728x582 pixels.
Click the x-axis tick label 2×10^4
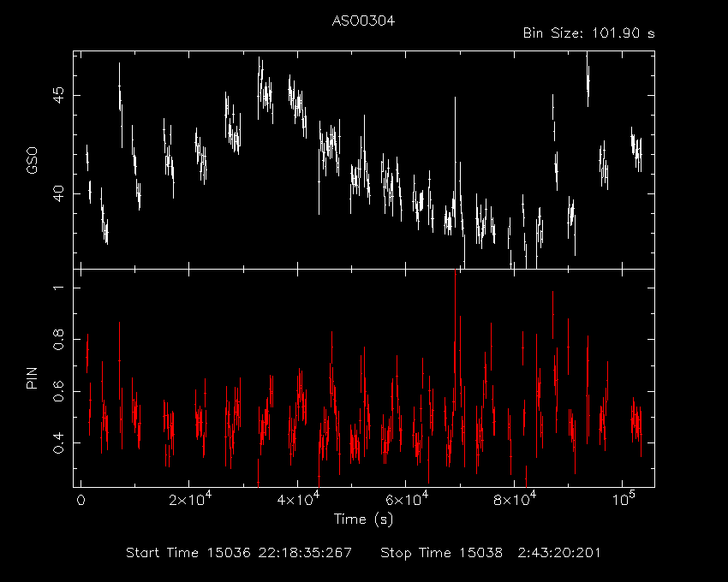point(189,499)
